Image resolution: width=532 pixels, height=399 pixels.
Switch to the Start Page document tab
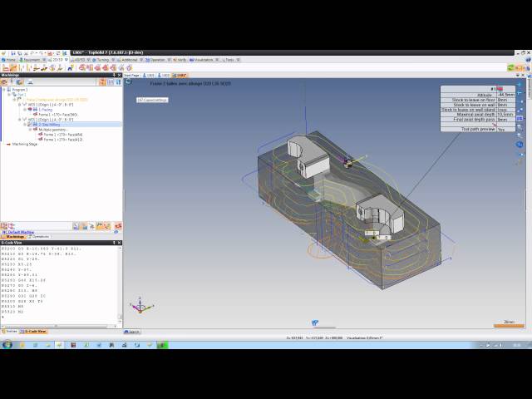point(131,75)
